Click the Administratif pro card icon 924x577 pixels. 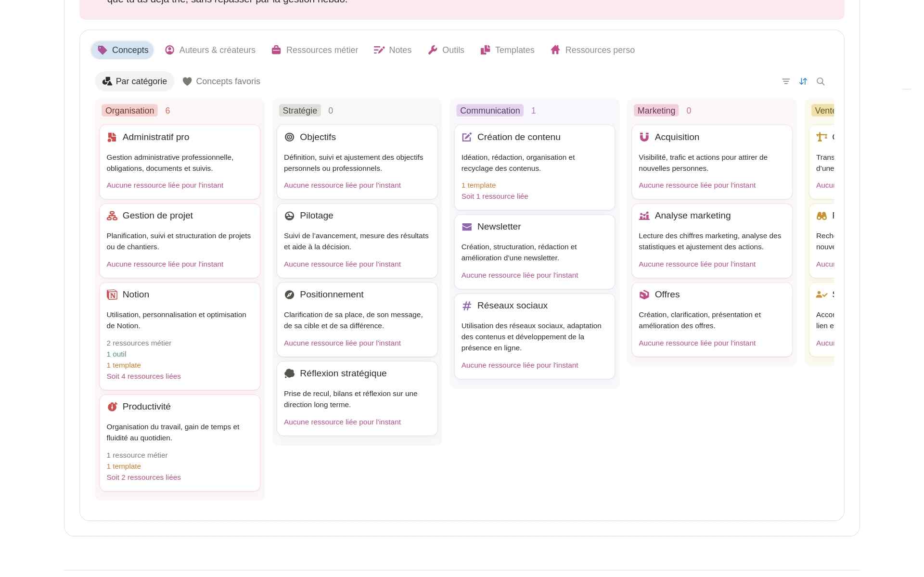(x=112, y=137)
